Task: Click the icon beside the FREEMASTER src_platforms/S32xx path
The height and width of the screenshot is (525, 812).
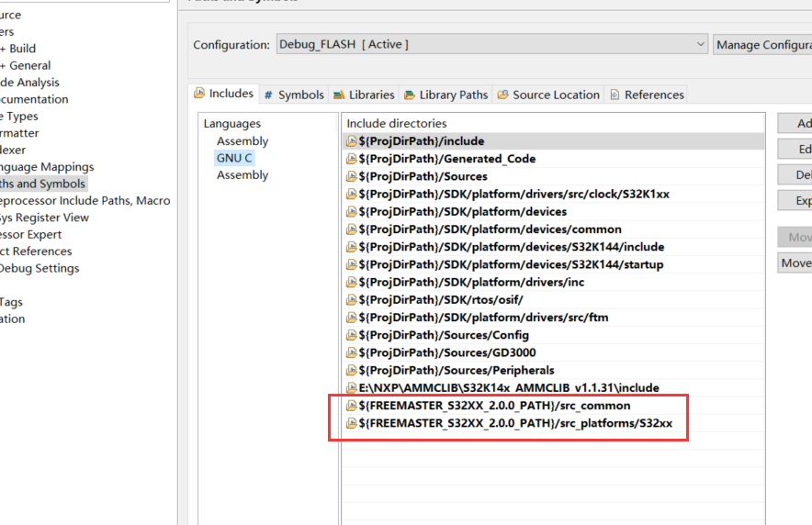Action: [x=351, y=422]
